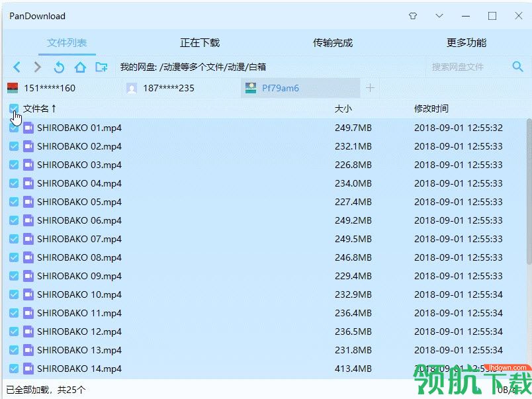Switch to account tab 151*****160
The height and width of the screenshot is (399, 532).
pyautogui.click(x=63, y=88)
